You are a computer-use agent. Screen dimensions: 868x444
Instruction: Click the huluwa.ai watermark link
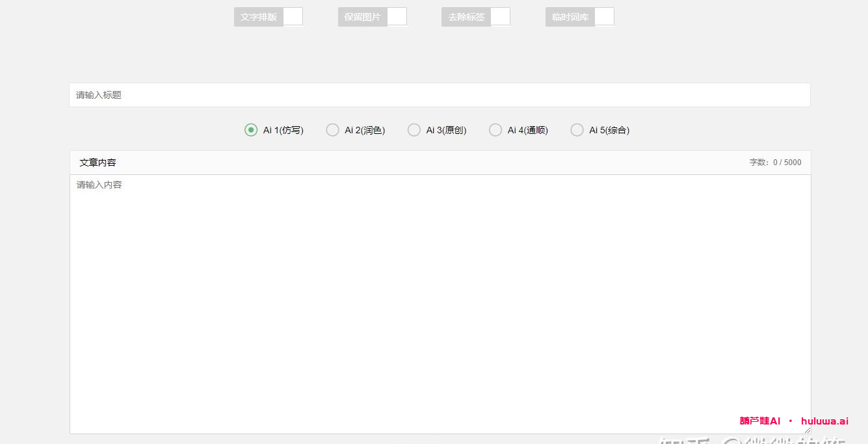[x=824, y=421]
